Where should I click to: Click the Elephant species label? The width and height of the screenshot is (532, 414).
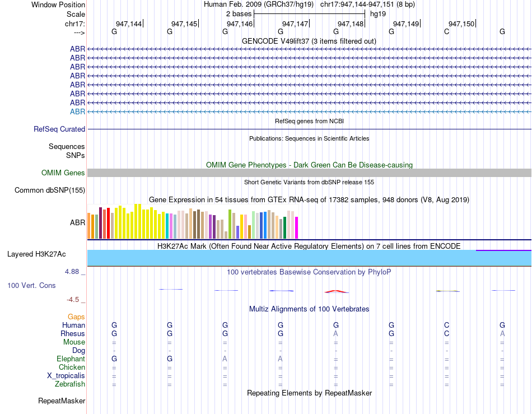(71, 359)
